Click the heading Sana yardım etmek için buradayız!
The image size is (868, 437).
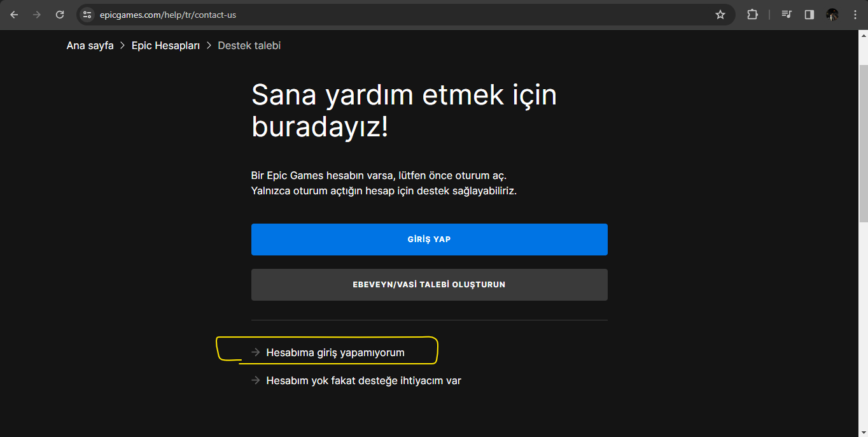(x=404, y=111)
